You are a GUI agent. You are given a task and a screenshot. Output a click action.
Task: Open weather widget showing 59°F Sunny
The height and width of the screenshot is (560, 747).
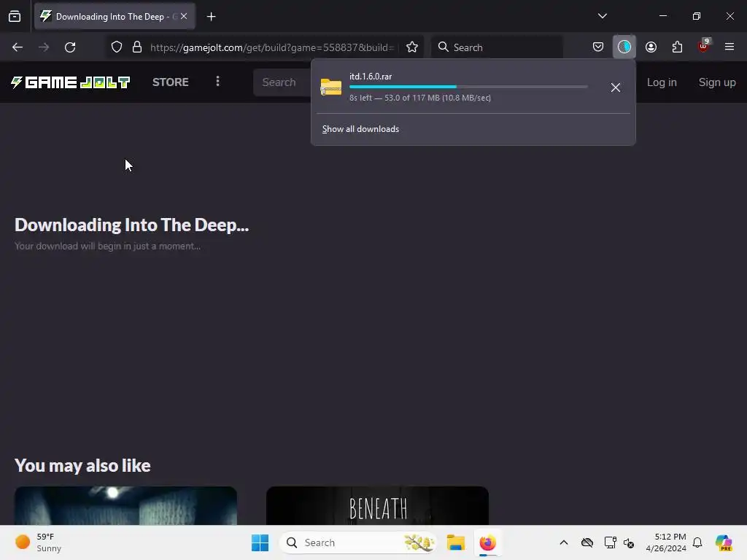coord(39,542)
